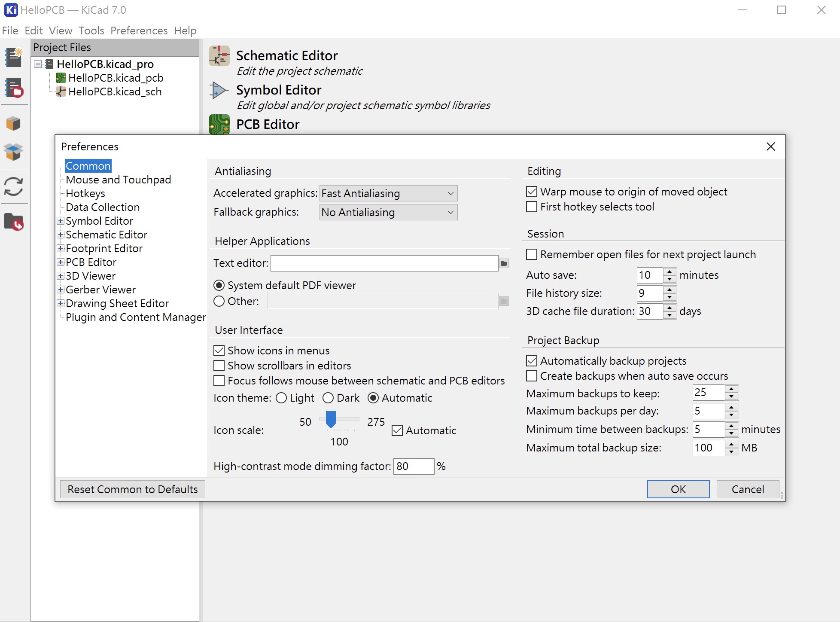Enable Create backups when auto save occurs

532,376
